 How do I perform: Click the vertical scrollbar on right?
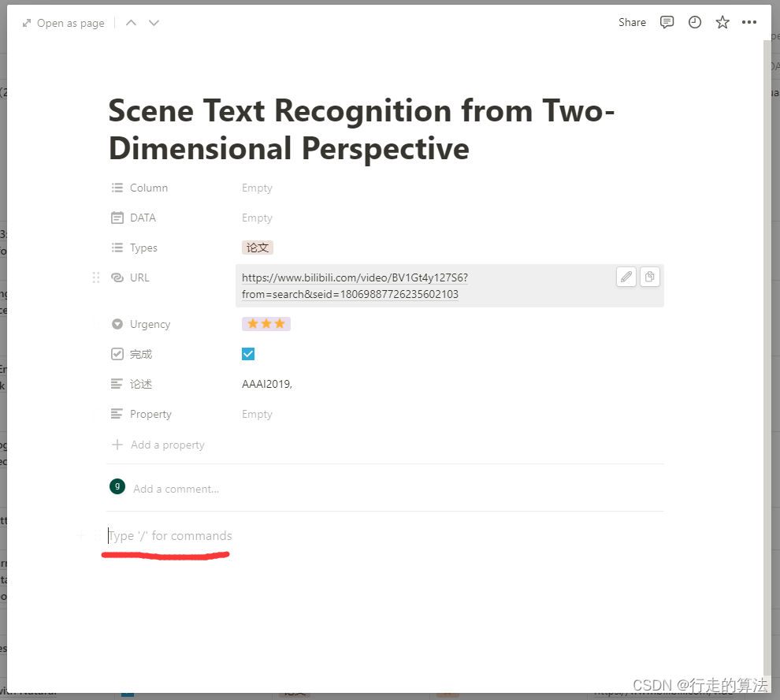[x=767, y=357]
